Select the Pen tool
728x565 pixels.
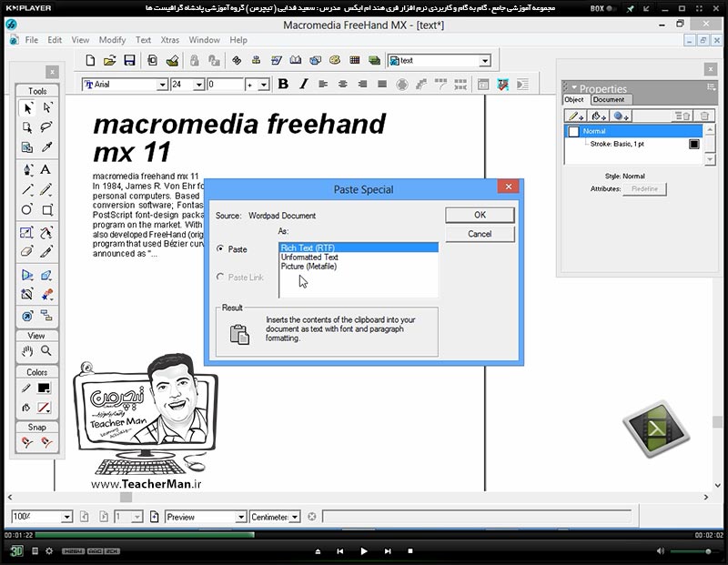27,169
